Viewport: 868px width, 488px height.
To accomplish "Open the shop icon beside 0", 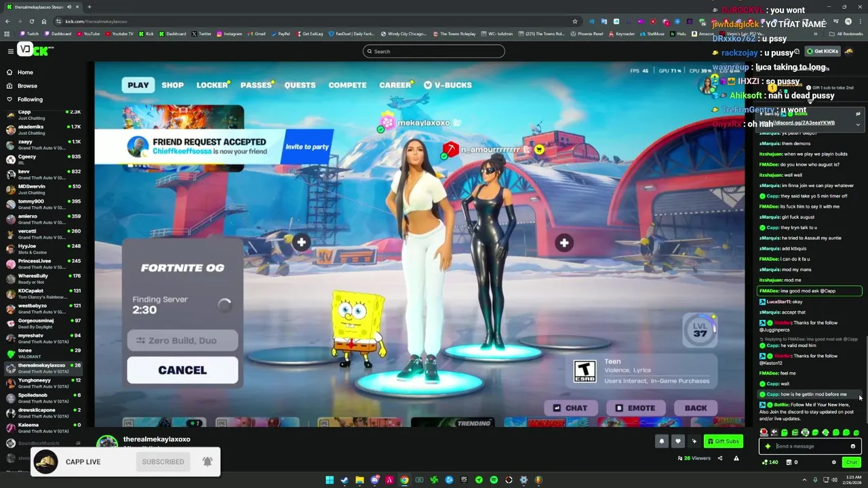I will [x=789, y=462].
